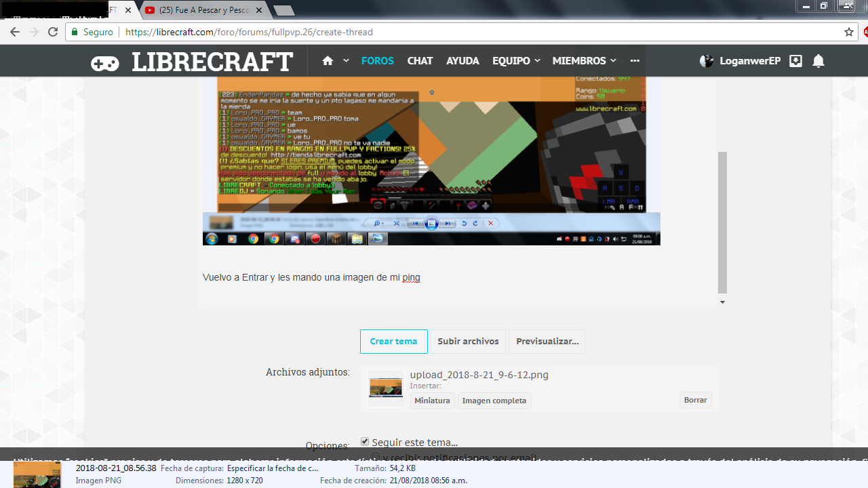Click the Crear tema button

point(394,342)
